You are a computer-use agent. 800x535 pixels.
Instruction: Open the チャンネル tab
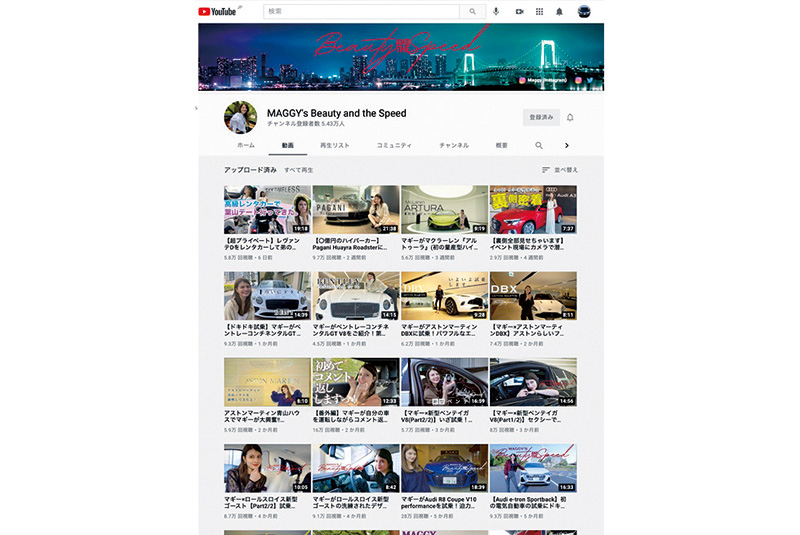tap(454, 145)
